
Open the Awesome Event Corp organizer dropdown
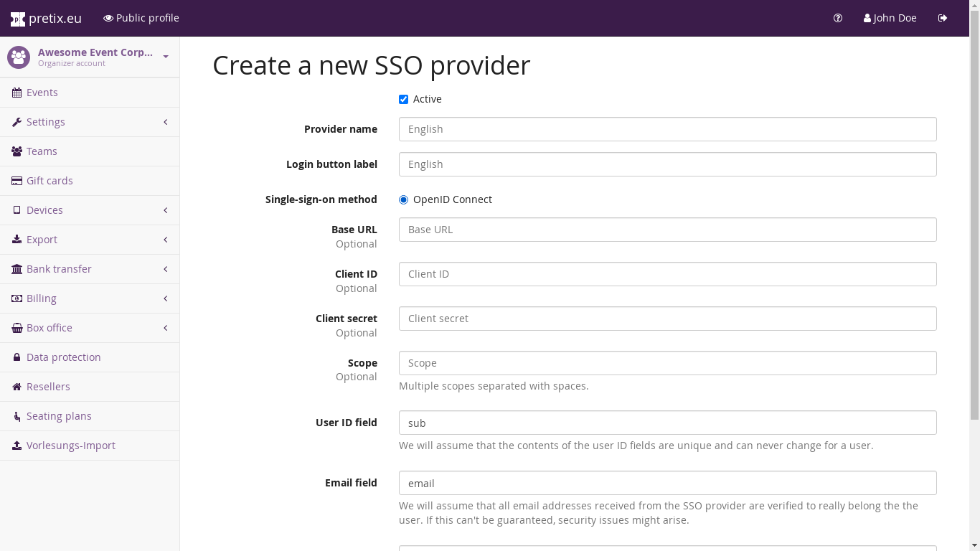[x=166, y=57]
